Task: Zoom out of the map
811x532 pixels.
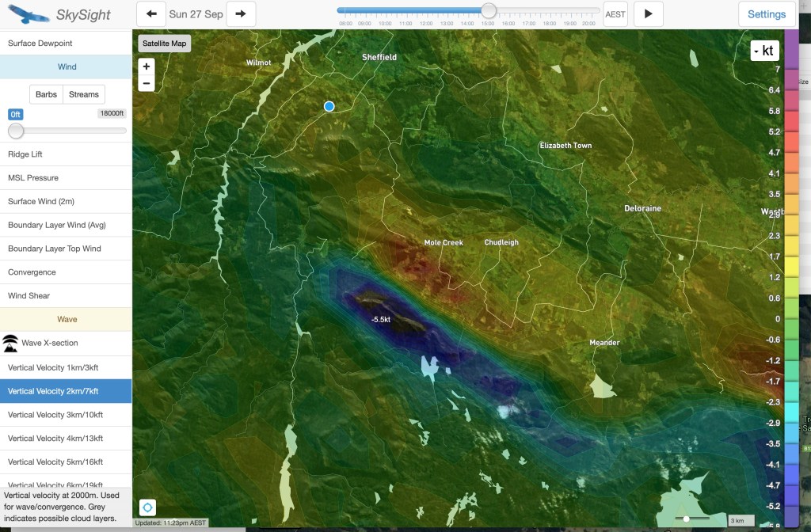Action: click(x=147, y=83)
